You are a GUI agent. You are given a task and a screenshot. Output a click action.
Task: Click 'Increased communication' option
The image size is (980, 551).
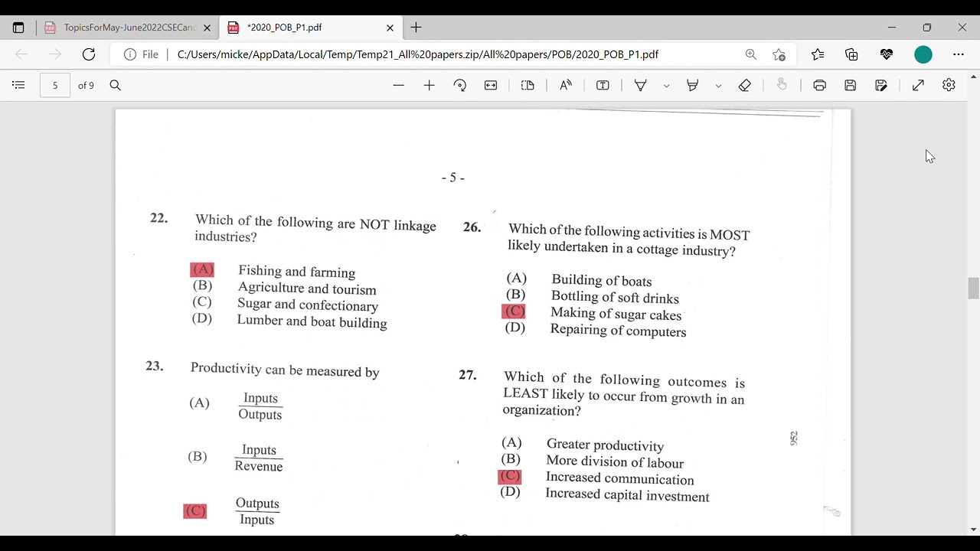point(620,478)
